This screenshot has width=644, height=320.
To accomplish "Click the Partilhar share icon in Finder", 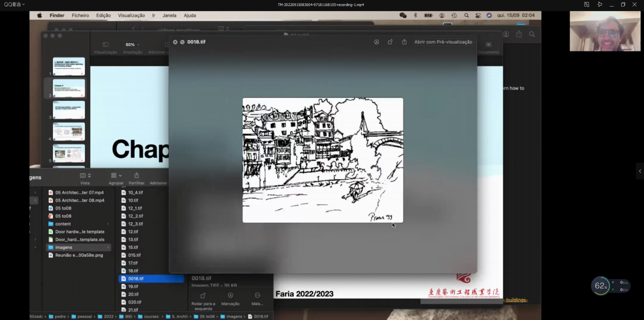I will tap(137, 176).
